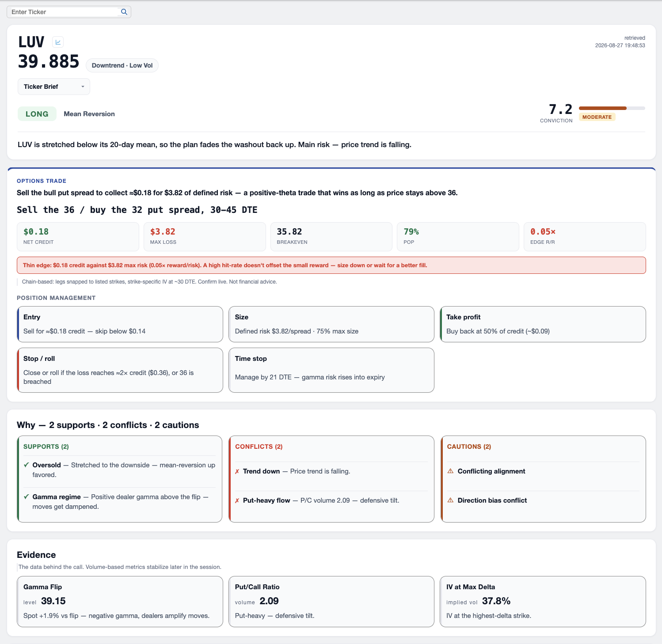Click the Trend down conflict X icon
This screenshot has width=662, height=644.
click(237, 471)
